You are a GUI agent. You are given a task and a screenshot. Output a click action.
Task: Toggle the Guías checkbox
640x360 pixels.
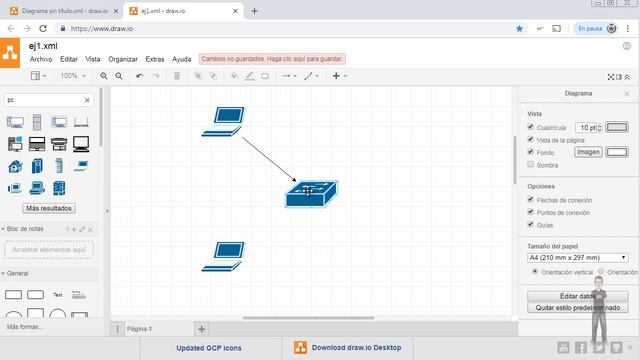pos(531,224)
